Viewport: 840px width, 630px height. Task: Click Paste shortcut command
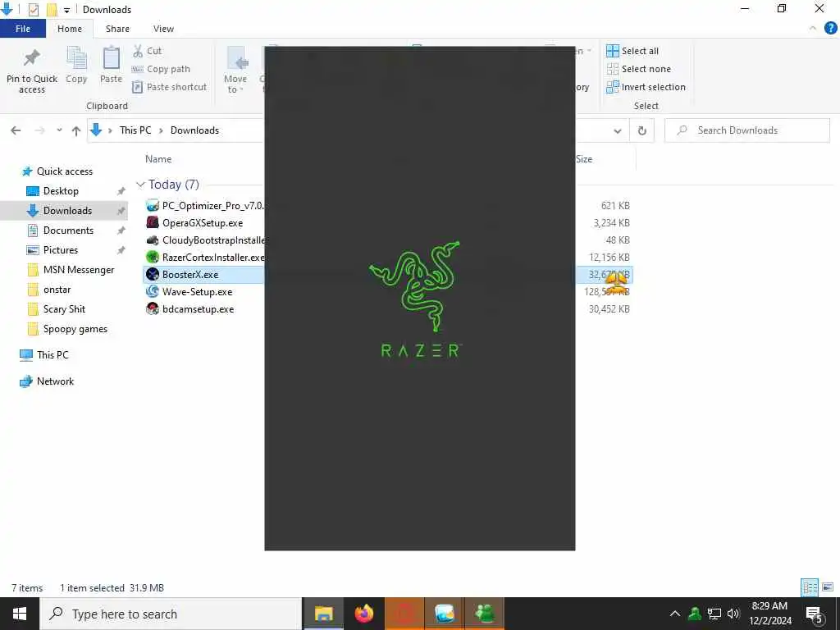point(169,87)
